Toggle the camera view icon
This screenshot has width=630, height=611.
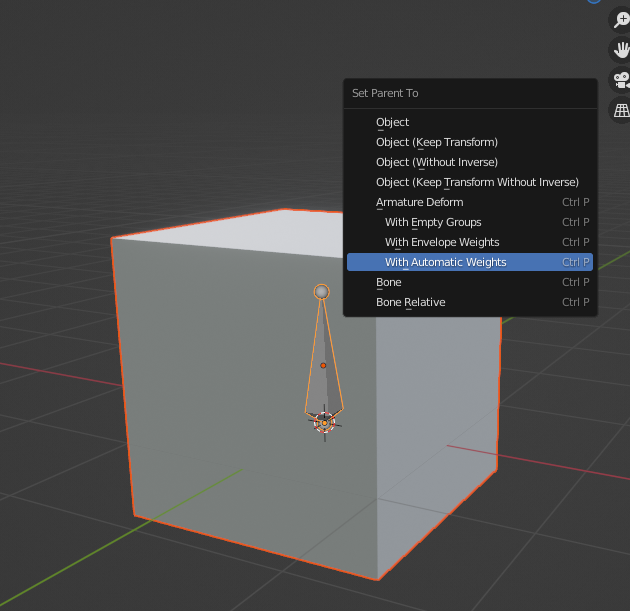click(x=621, y=80)
